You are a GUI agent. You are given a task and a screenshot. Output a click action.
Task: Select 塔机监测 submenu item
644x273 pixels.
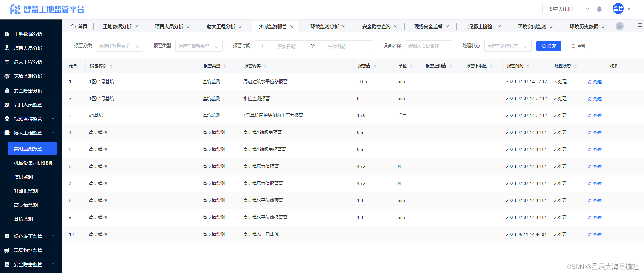click(x=23, y=177)
